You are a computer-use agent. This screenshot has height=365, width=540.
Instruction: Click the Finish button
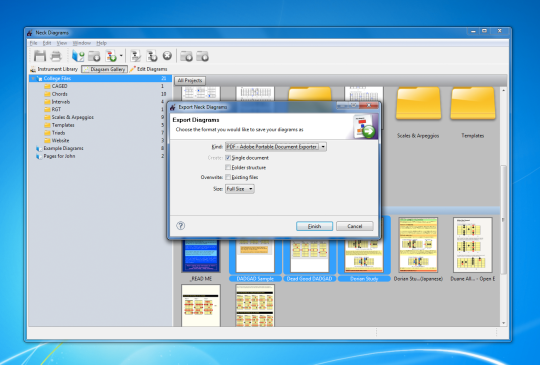(x=314, y=226)
